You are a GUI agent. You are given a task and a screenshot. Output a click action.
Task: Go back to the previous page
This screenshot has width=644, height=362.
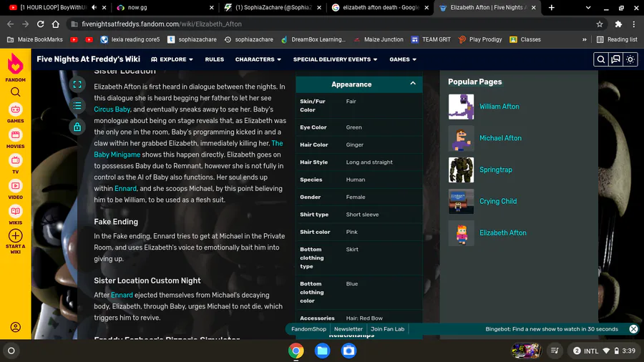click(10, 24)
